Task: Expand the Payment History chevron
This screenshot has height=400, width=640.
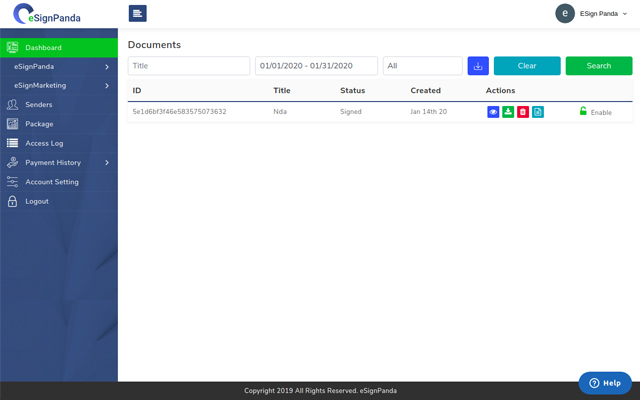Action: coord(107,163)
